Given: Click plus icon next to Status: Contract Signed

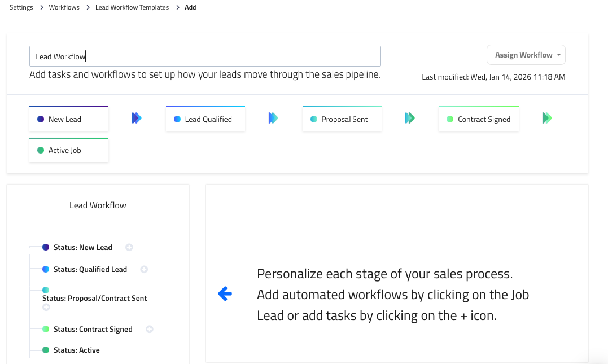Looking at the screenshot, I should coord(150,329).
